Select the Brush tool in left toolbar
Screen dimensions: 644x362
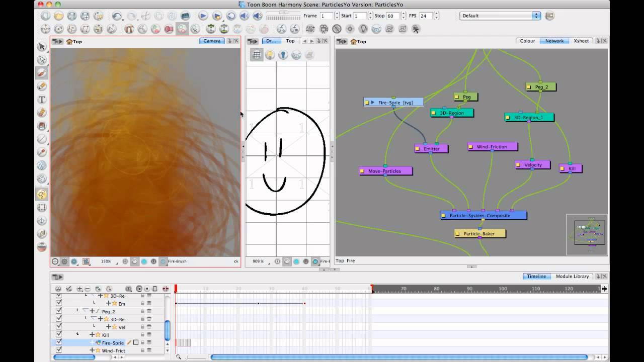(42, 73)
